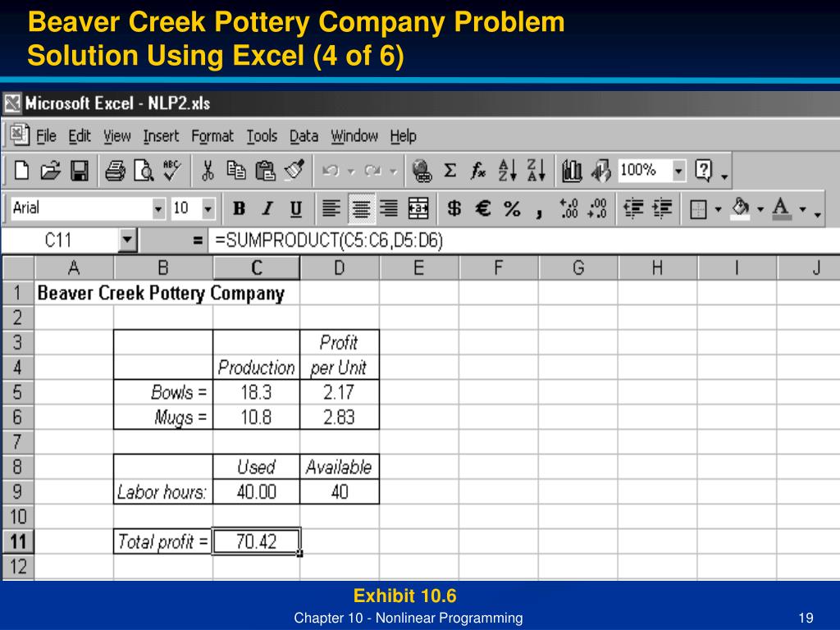Paste with the clipboard icon
Image resolution: width=840 pixels, height=630 pixels.
(x=265, y=171)
